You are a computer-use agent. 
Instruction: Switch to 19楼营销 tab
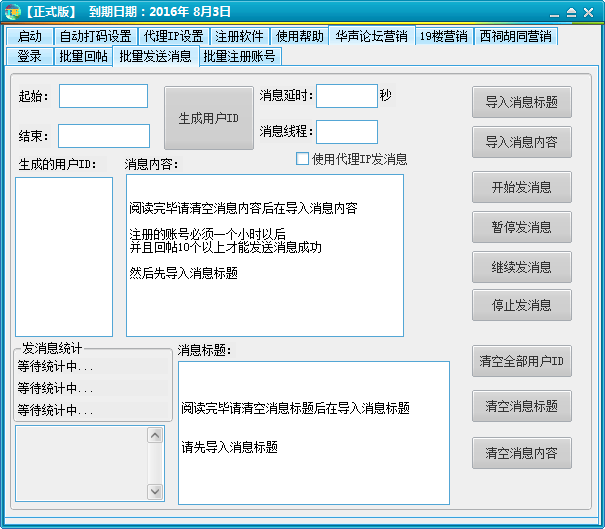coord(442,36)
